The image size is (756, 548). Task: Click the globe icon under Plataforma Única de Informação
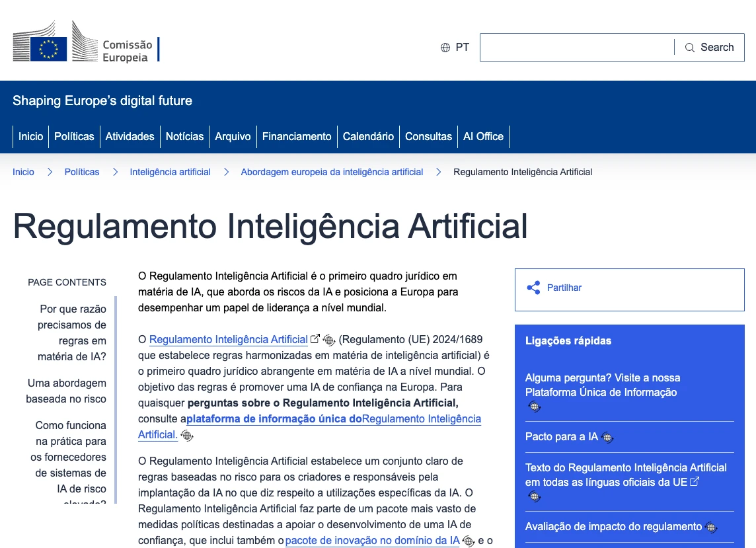534,407
